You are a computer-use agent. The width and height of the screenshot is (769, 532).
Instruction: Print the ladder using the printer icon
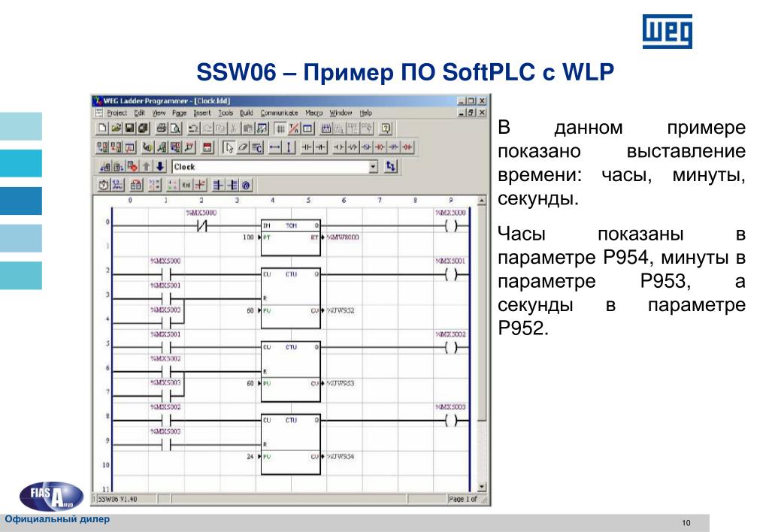coord(162,128)
